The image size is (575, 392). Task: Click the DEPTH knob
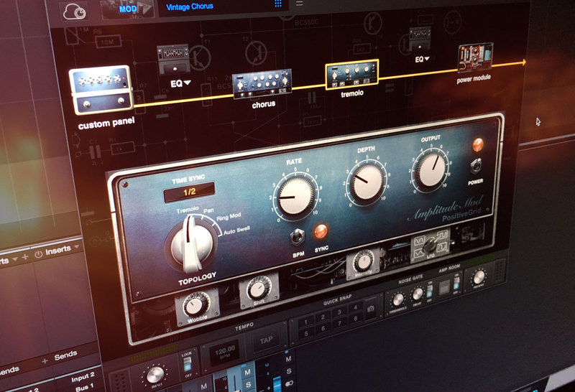[367, 182]
